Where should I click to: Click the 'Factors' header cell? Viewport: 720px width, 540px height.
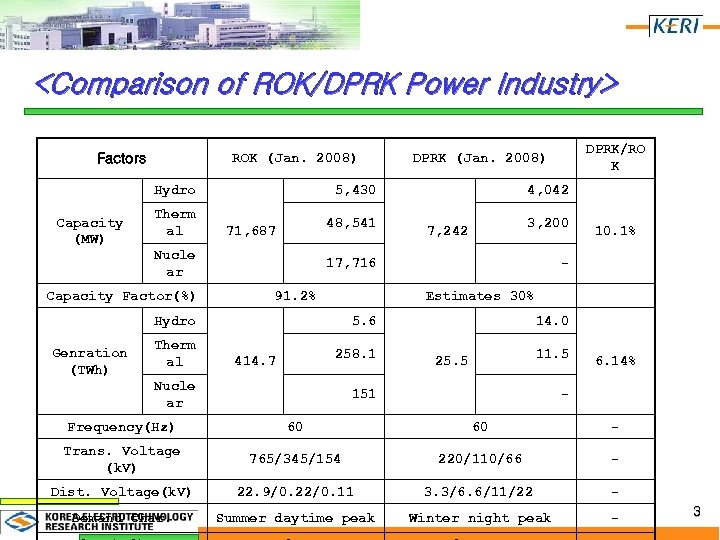122,158
